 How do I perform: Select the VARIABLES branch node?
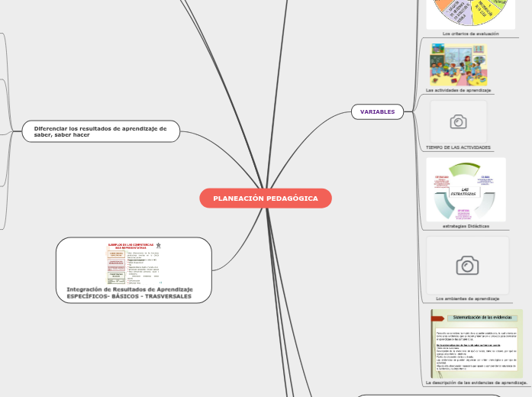coord(377,112)
